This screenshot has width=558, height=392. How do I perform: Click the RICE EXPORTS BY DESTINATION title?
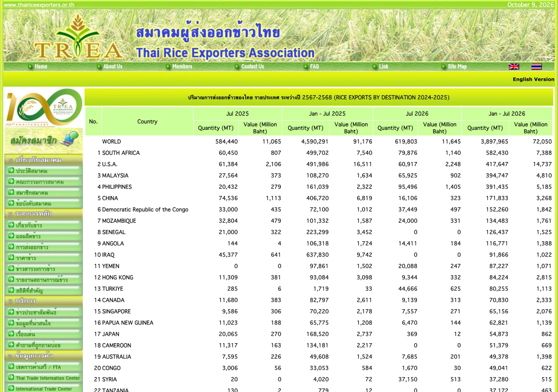pyautogui.click(x=319, y=97)
